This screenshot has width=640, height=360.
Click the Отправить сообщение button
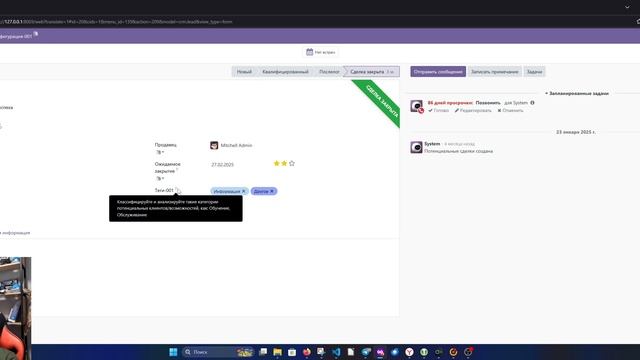click(438, 72)
